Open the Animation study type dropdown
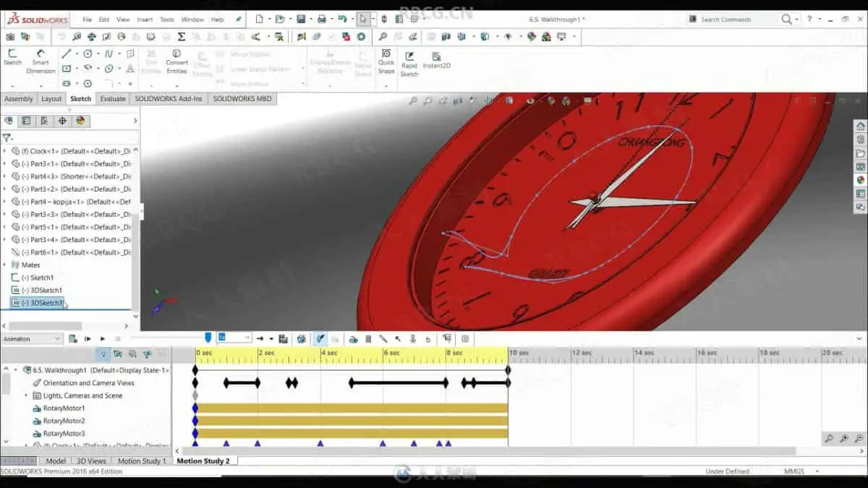This screenshot has height=488, width=868. 33,338
